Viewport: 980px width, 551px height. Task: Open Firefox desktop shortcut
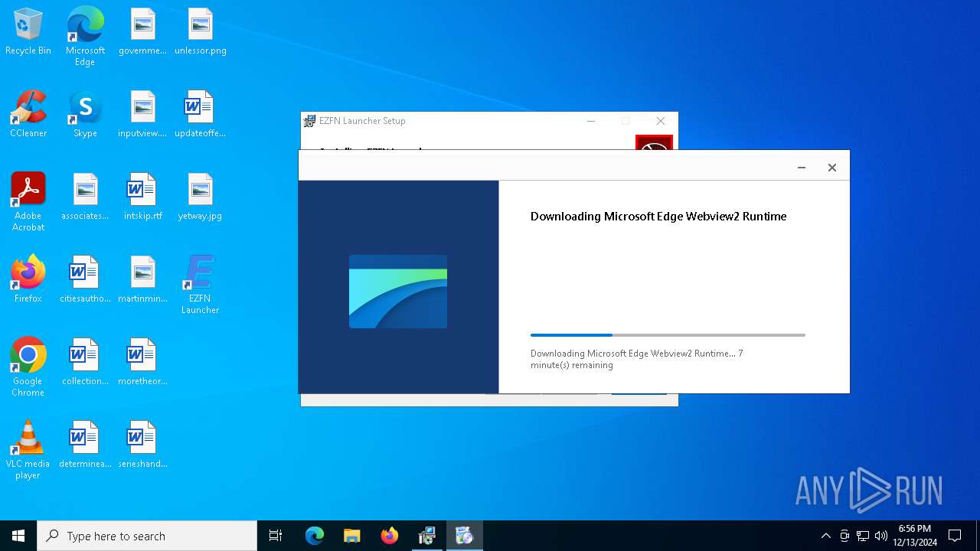pos(28,280)
